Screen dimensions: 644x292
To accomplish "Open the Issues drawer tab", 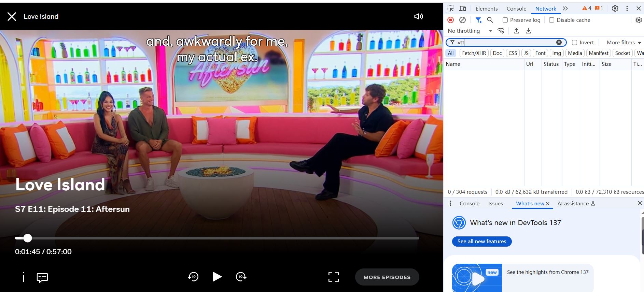I will 495,204.
